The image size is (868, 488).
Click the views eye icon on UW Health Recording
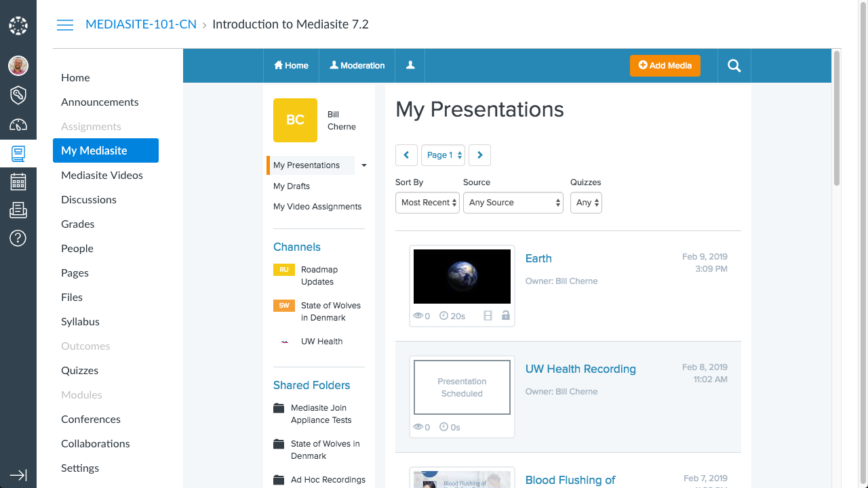[418, 427]
